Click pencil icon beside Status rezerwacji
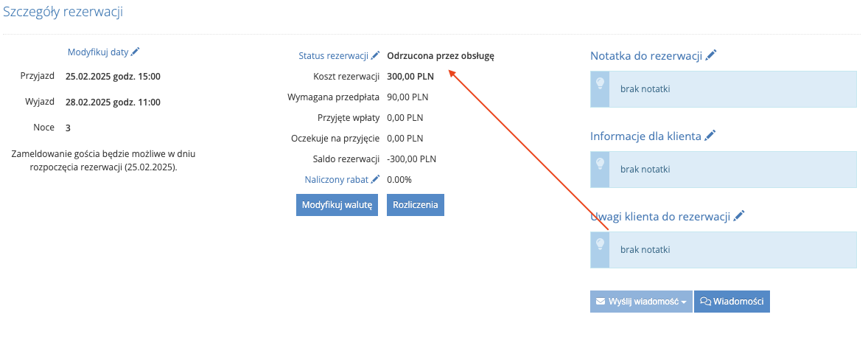 pyautogui.click(x=376, y=55)
